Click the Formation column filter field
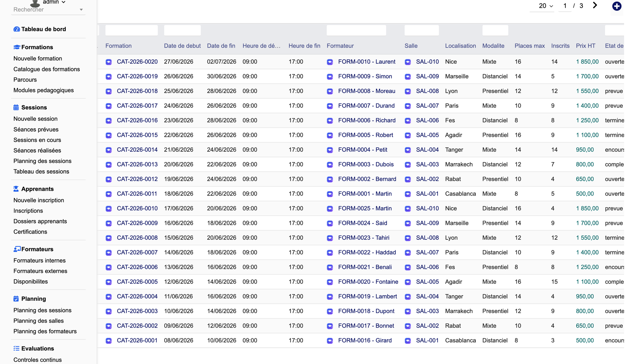Screen dimensions: 628x364 point(132,30)
